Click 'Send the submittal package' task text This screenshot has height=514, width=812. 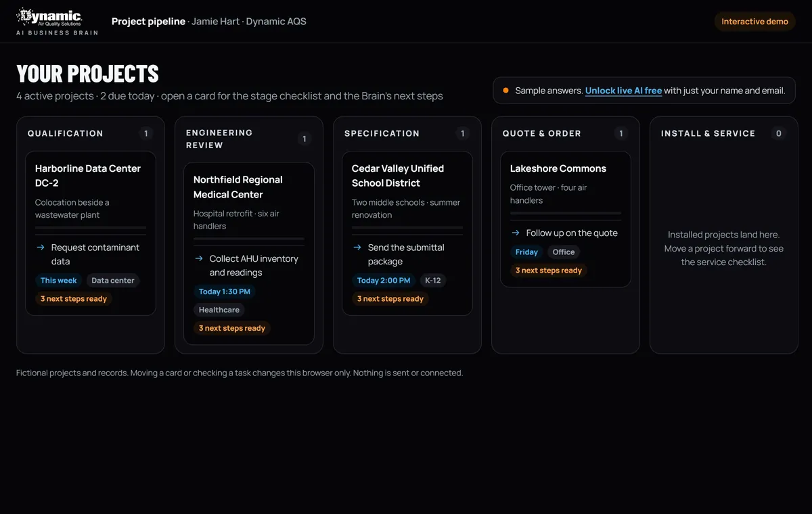[x=406, y=254]
